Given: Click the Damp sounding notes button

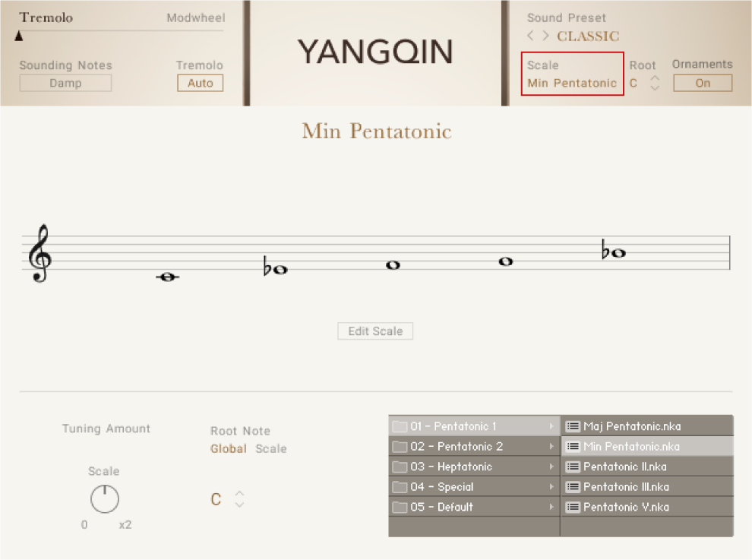Looking at the screenshot, I should click(x=65, y=83).
